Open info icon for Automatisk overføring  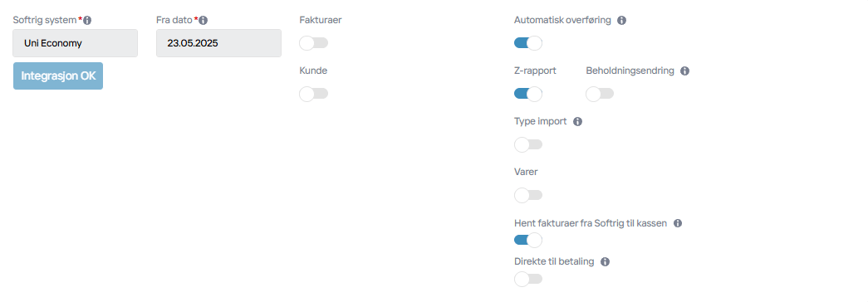click(x=621, y=21)
